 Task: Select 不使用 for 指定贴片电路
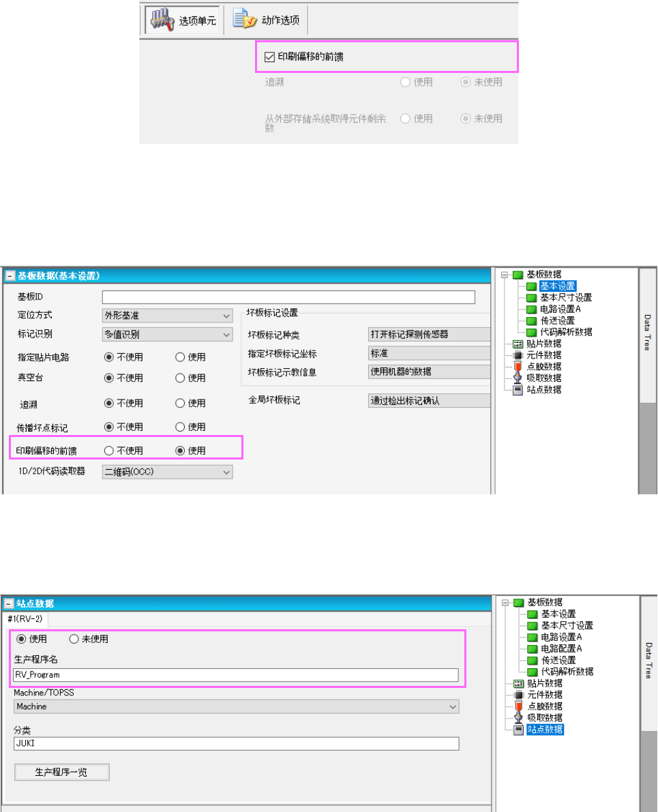(x=109, y=357)
